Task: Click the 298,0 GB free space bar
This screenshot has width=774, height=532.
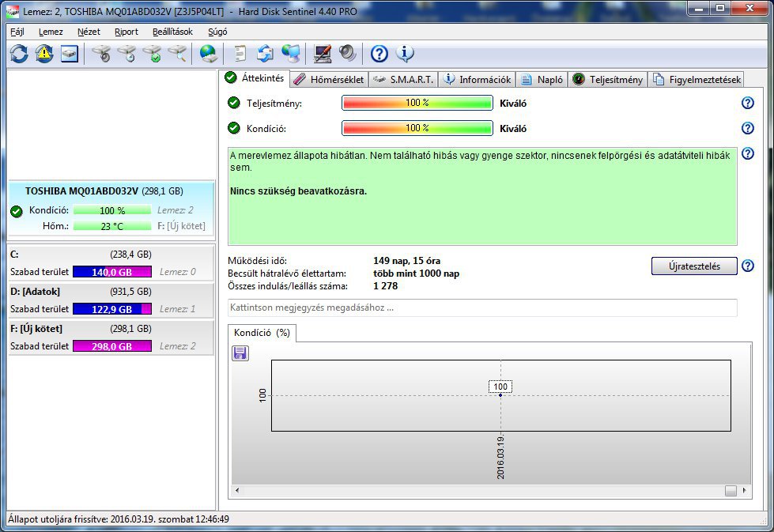Action: (112, 346)
